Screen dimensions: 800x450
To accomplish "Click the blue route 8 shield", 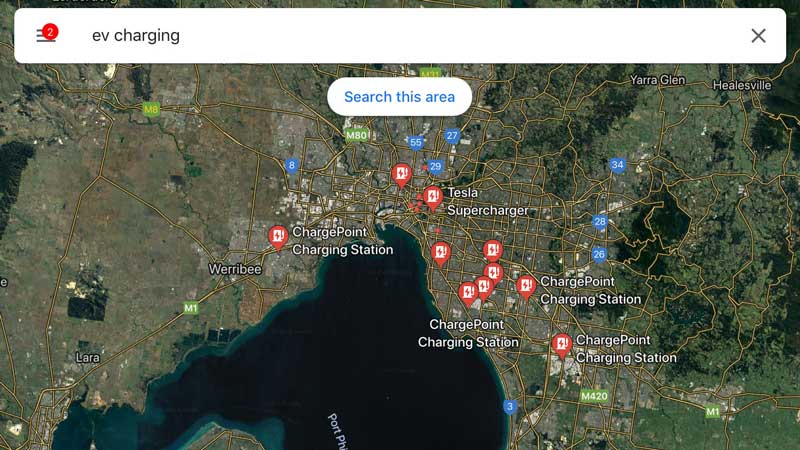I will click(291, 165).
